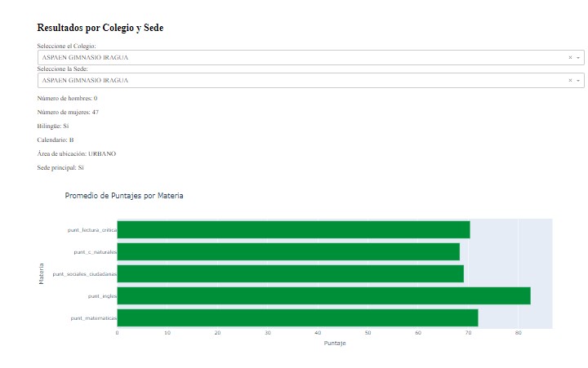
Task: Click the Puntaje x-axis title
Action: [x=334, y=344]
